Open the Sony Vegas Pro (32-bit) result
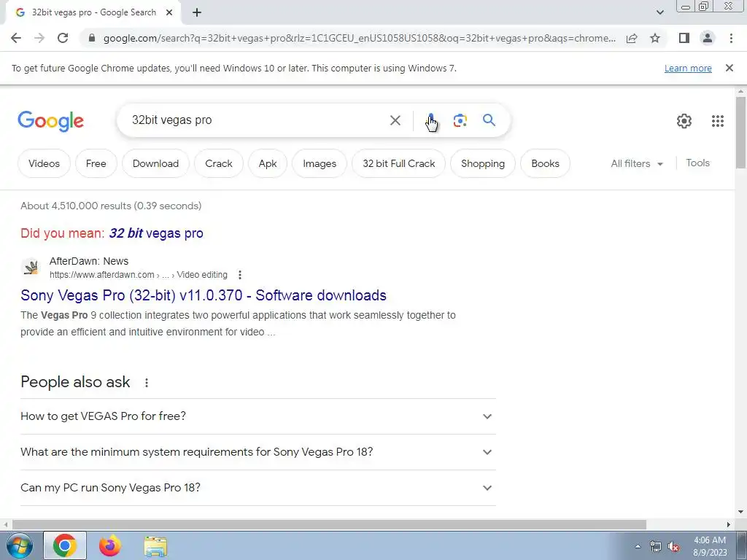Image resolution: width=747 pixels, height=560 pixels. click(204, 295)
